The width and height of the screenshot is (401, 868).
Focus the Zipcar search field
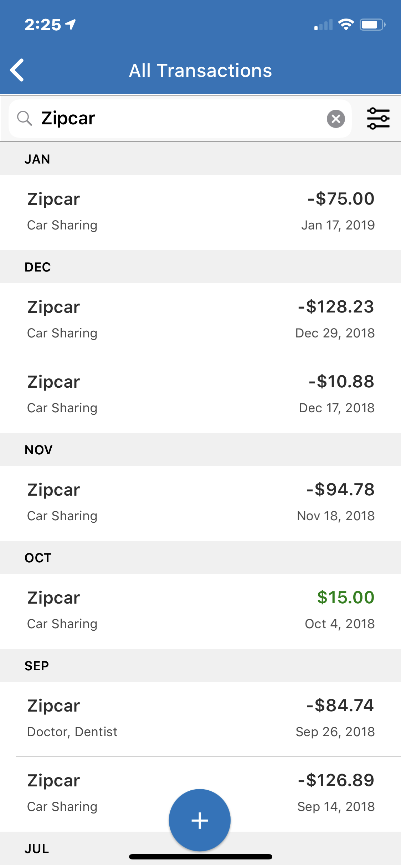point(178,119)
